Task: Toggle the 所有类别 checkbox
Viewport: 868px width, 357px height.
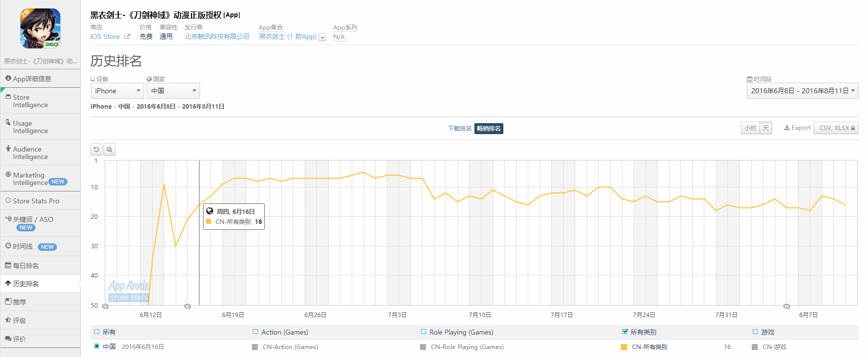Action: click(x=625, y=332)
